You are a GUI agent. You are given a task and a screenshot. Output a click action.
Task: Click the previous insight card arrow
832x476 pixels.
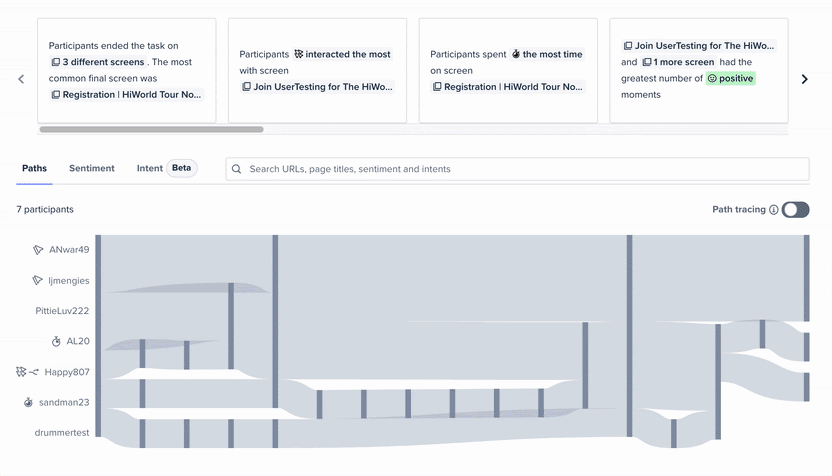(x=21, y=79)
